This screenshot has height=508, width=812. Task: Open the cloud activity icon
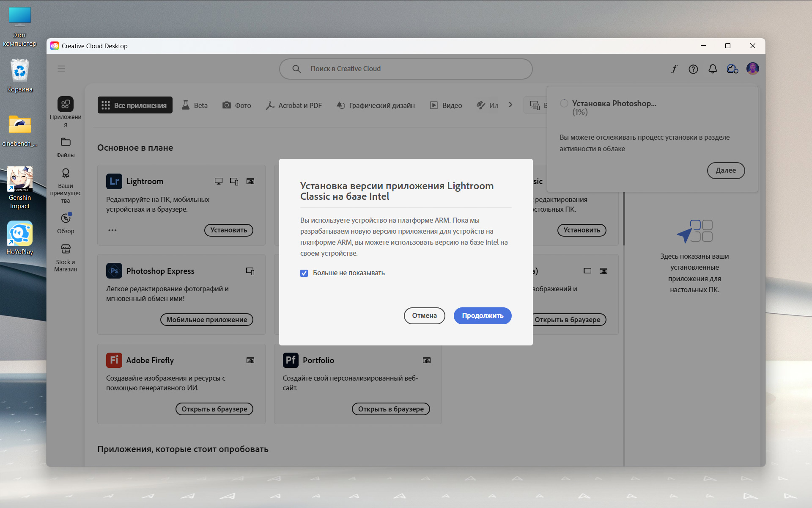click(x=732, y=69)
